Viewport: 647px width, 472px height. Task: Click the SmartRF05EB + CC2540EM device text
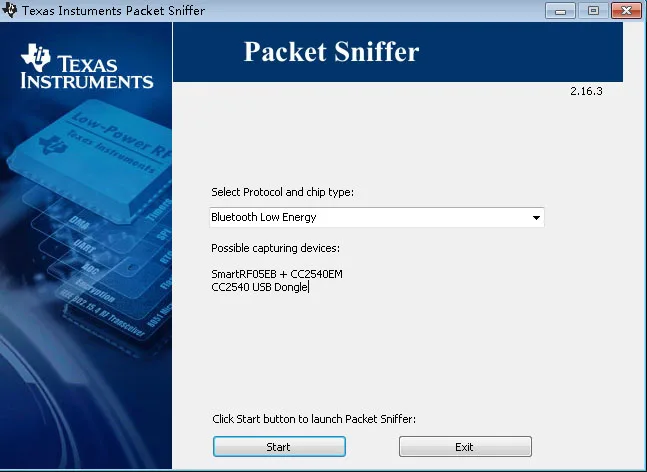click(277, 274)
